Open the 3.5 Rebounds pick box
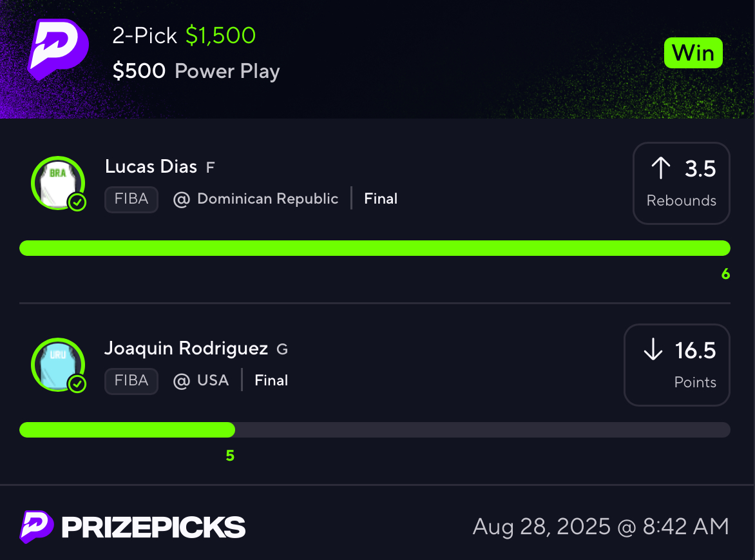The width and height of the screenshot is (755, 560). click(x=682, y=183)
